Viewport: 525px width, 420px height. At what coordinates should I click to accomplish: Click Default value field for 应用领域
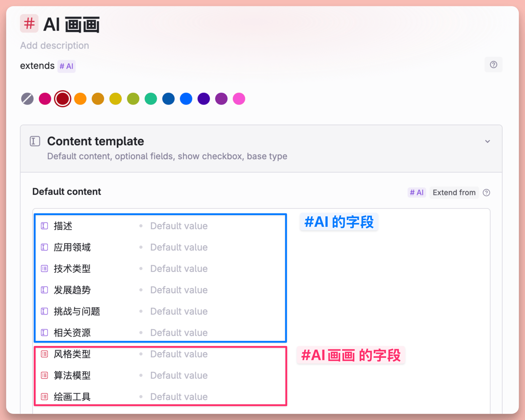179,247
